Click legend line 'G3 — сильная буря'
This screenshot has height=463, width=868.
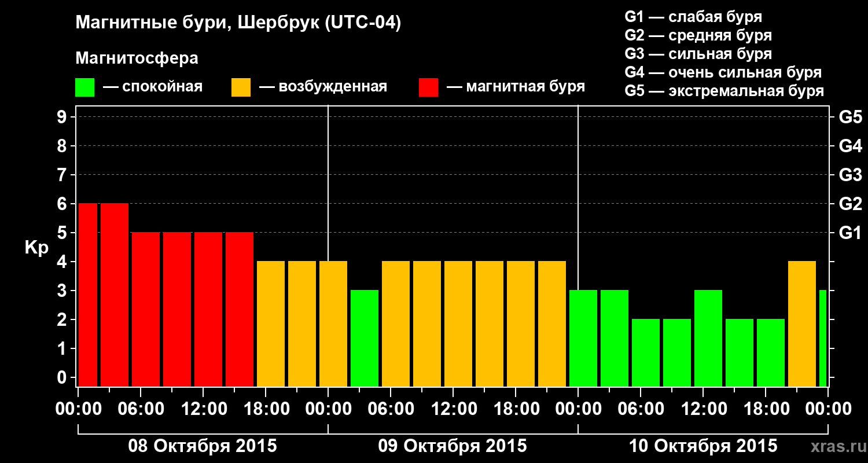(x=698, y=54)
